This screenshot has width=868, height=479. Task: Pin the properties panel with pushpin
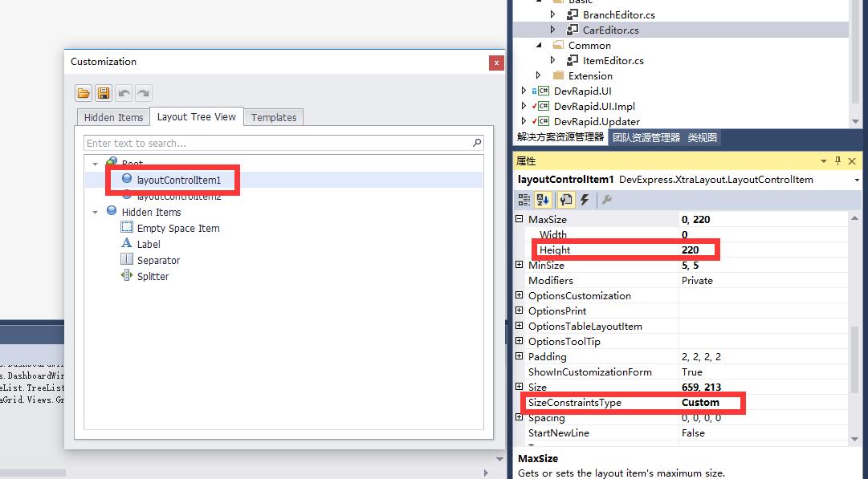(x=838, y=161)
